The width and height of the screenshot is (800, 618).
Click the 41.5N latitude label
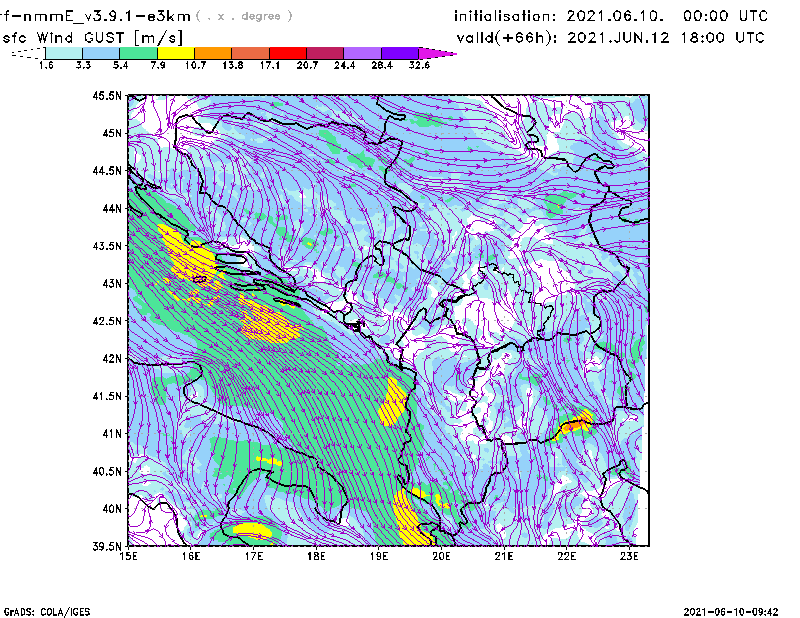[107, 396]
